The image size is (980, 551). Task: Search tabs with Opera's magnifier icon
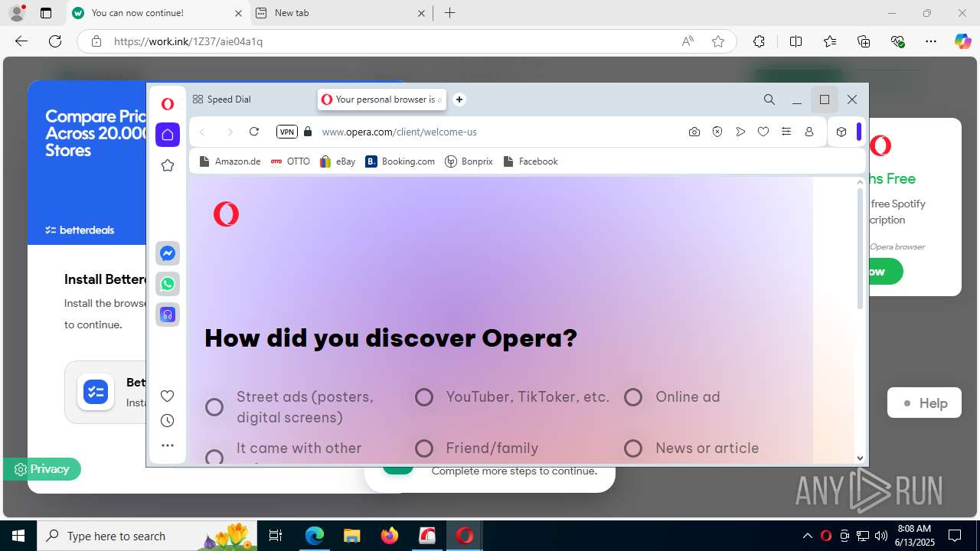pyautogui.click(x=769, y=99)
